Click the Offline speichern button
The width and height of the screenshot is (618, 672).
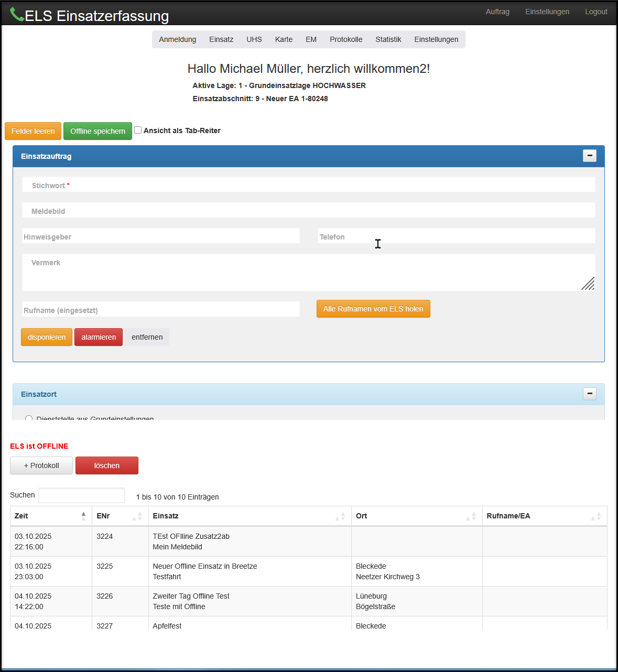[97, 131]
